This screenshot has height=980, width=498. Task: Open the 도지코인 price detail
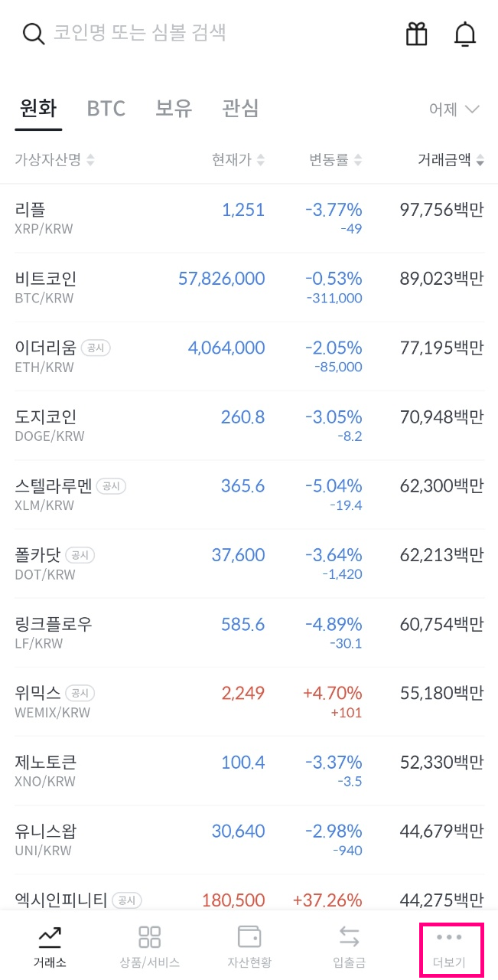click(243, 416)
